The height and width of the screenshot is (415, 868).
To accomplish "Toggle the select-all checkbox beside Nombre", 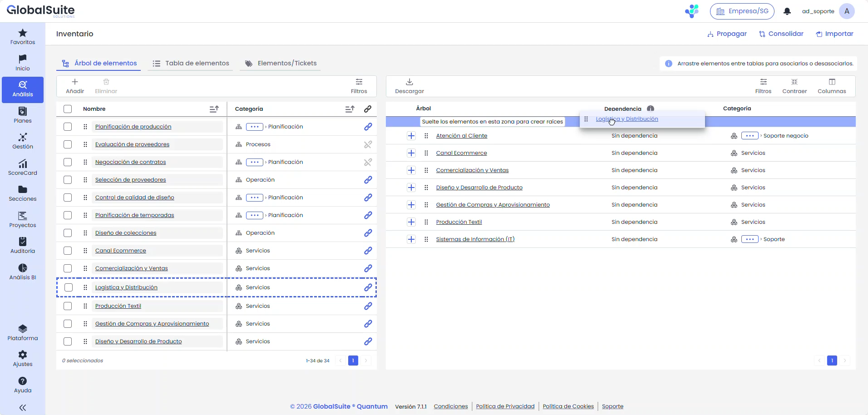I will [x=68, y=109].
